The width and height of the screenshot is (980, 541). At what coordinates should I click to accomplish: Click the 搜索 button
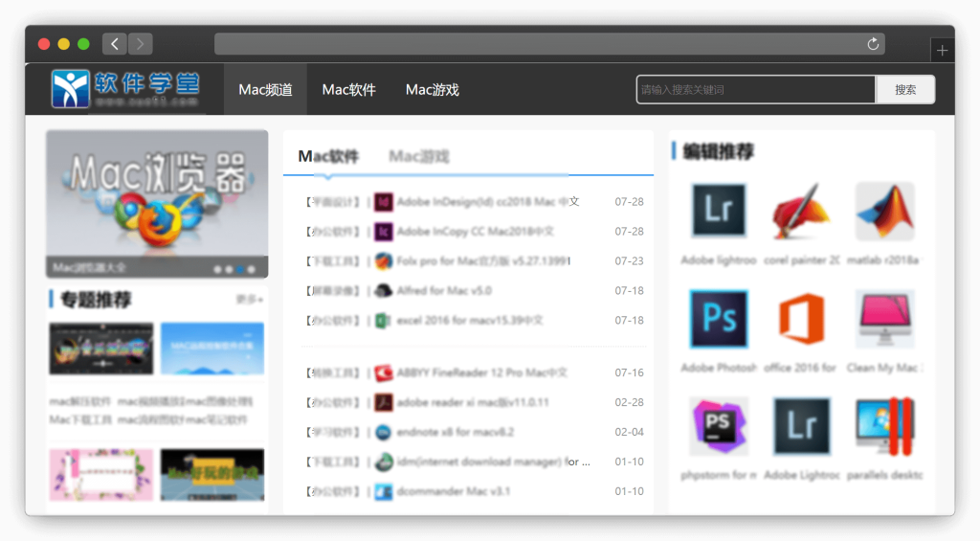tap(905, 90)
